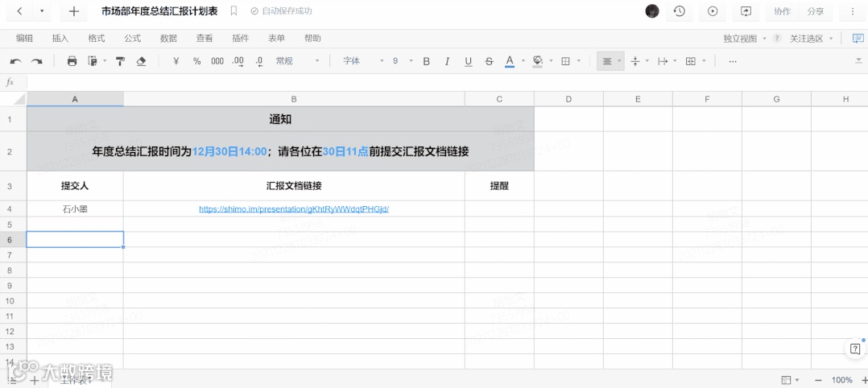Select the 汇报文档链接 header cell
Viewport: 868px width, 388px height.
[294, 186]
